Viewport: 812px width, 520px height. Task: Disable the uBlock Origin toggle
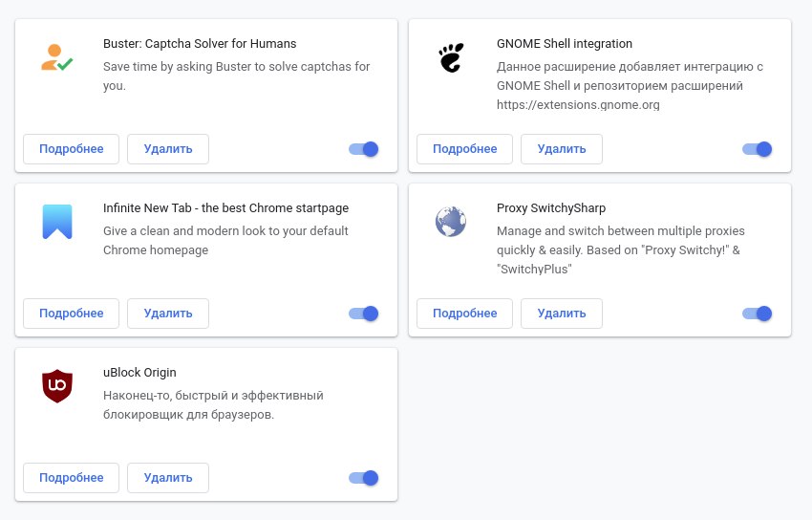point(364,478)
